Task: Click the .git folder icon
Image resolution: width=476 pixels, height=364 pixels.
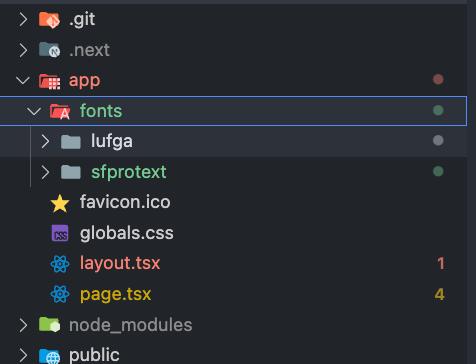Action: pos(49,20)
